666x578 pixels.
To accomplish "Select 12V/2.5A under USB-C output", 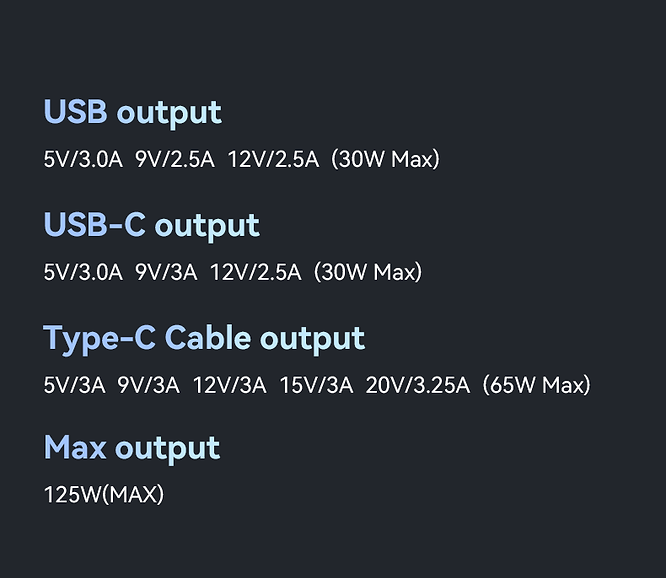I will click(x=255, y=272).
